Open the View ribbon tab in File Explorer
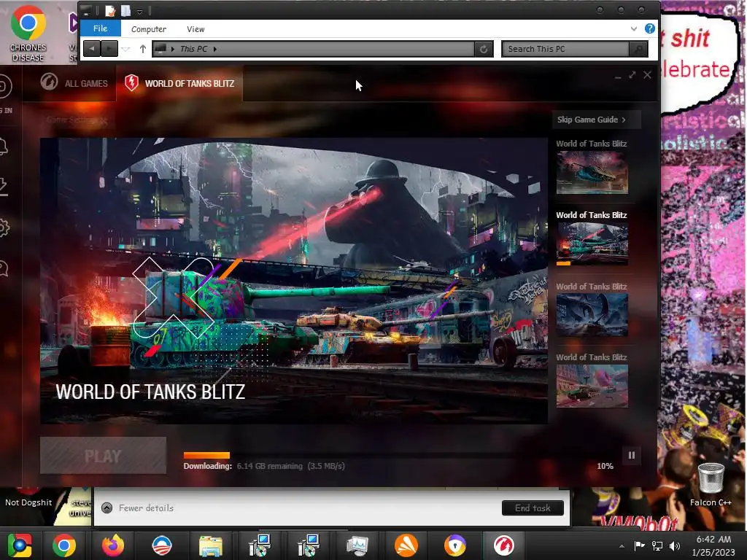 [x=196, y=29]
